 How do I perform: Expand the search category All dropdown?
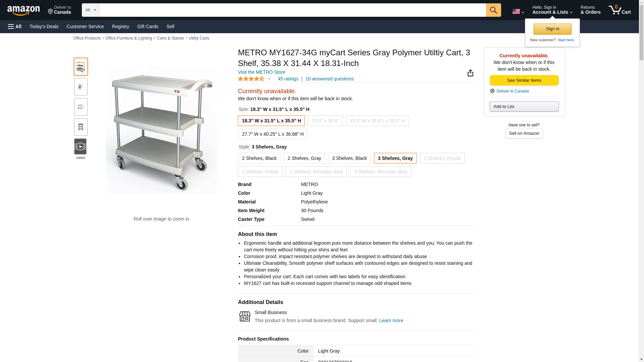coord(90,10)
